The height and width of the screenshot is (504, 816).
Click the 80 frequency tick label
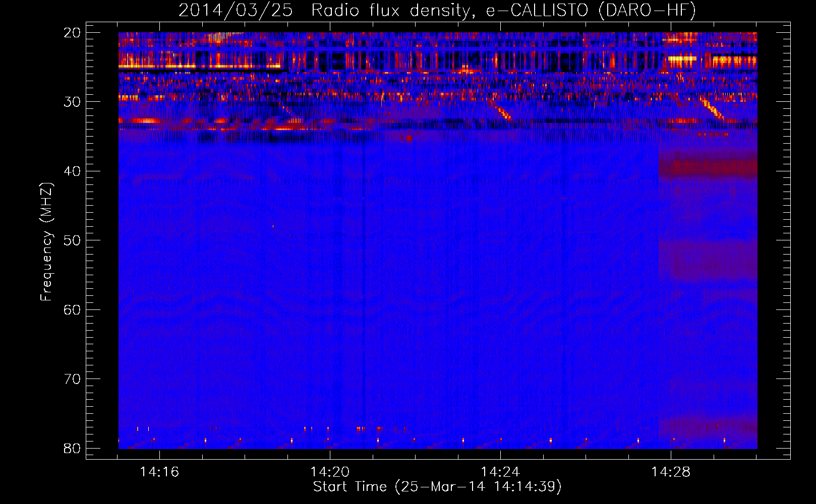[73, 448]
